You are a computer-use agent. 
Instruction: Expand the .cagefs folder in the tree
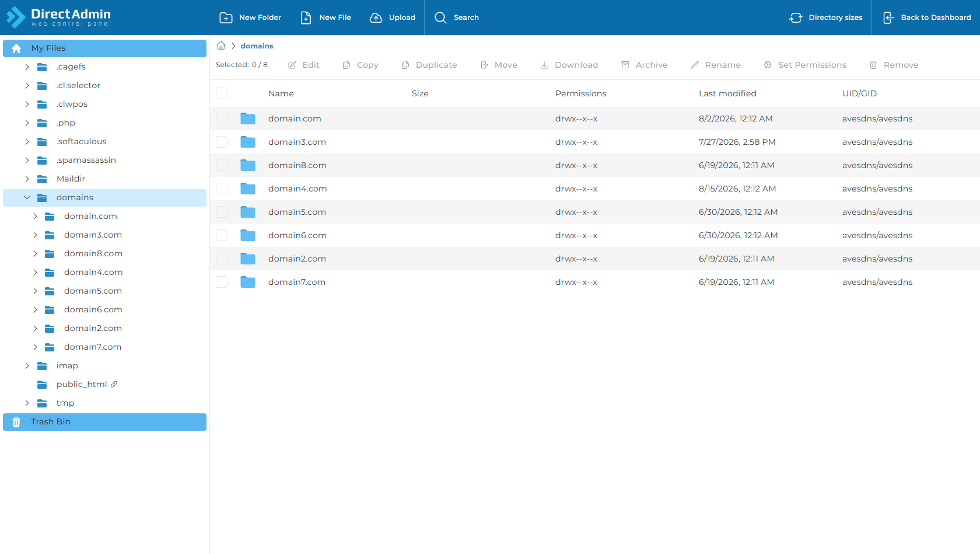coord(27,67)
